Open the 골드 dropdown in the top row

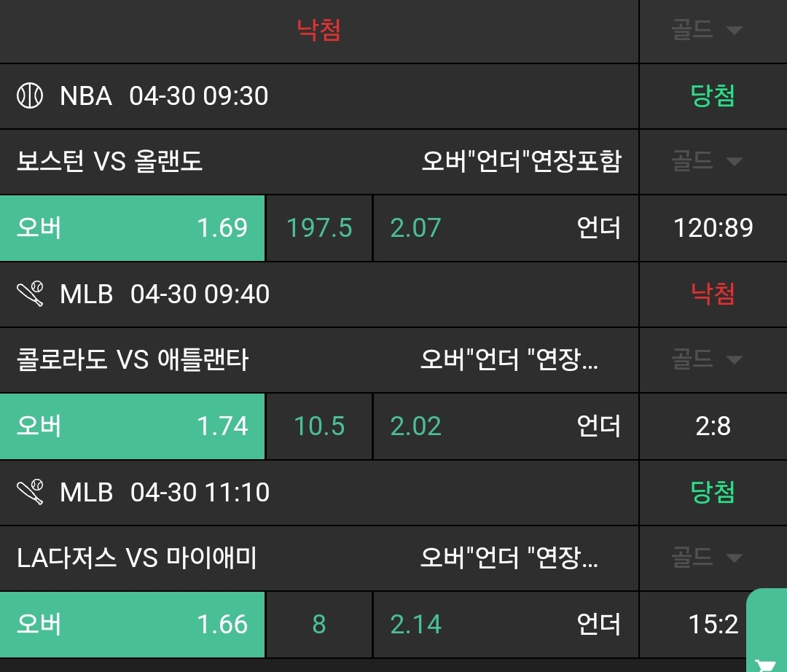pyautogui.click(x=706, y=31)
